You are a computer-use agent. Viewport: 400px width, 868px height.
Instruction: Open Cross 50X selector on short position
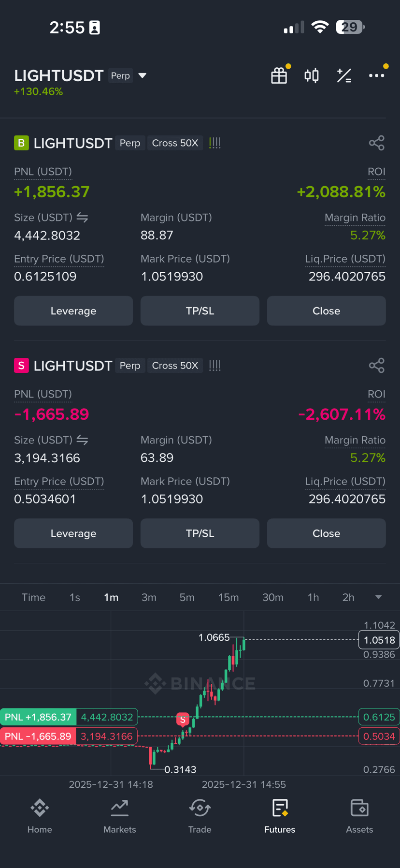click(x=175, y=366)
